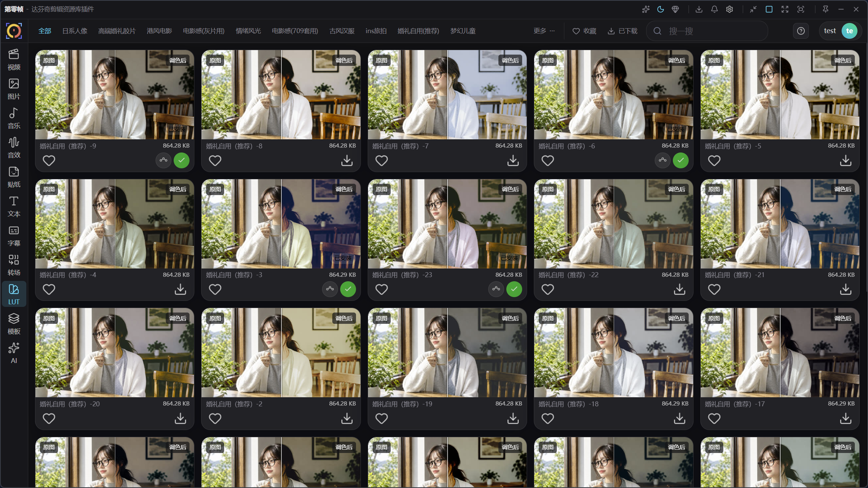Open the 音效 sound effects section
This screenshot has height=488, width=868.
coord(14,148)
